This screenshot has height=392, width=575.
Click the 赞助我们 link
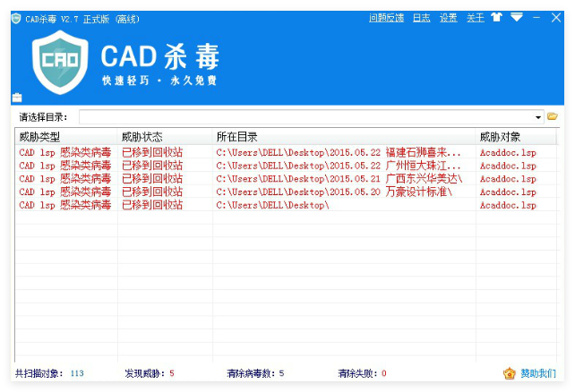point(538,373)
